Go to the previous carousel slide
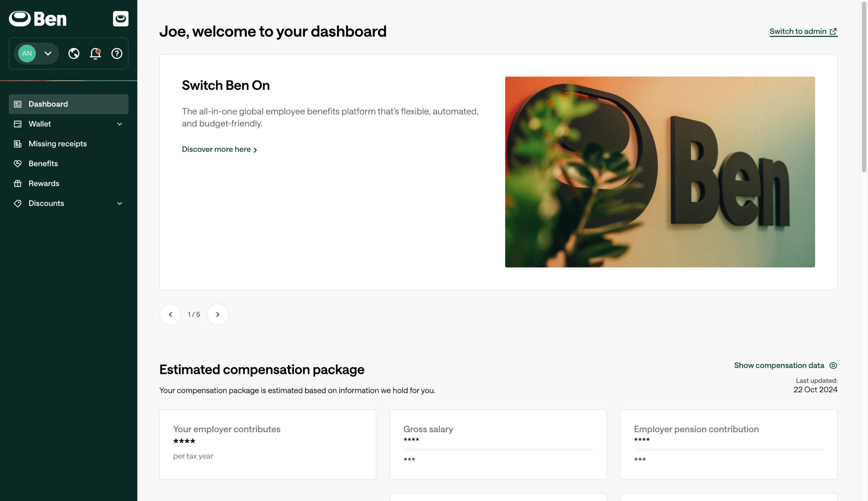 click(170, 315)
